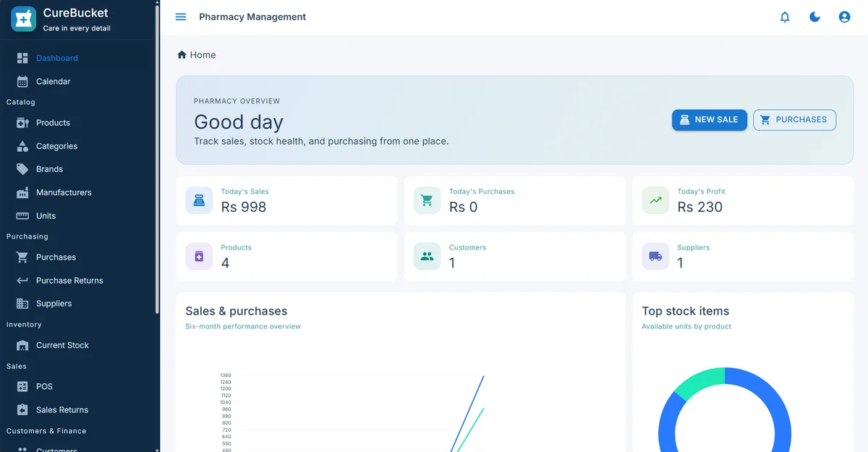This screenshot has height=452, width=868.
Task: Click the Purchases cart icon in sidebar
Action: click(22, 257)
